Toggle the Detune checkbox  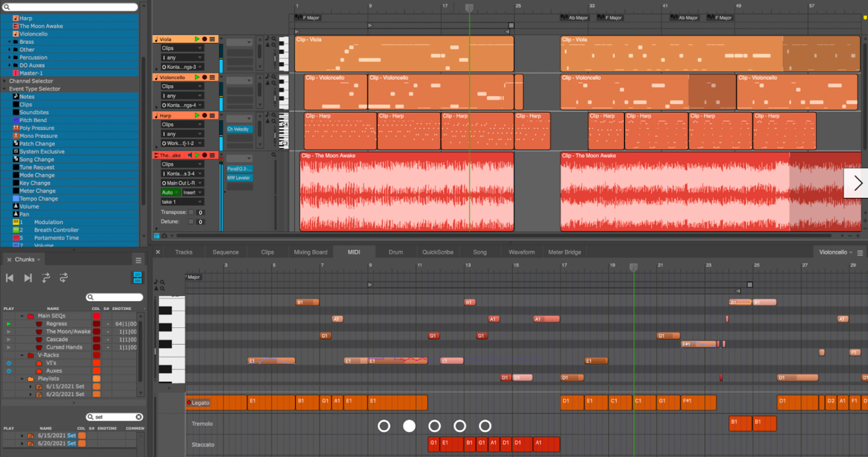(x=191, y=222)
